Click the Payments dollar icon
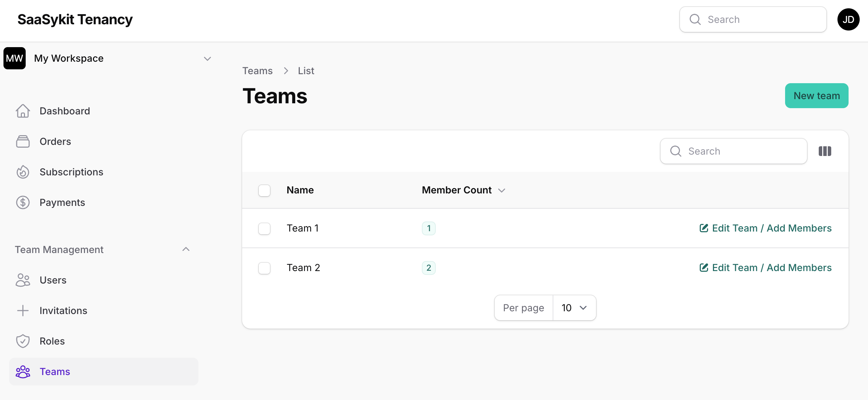This screenshot has width=868, height=400. pyautogui.click(x=23, y=202)
